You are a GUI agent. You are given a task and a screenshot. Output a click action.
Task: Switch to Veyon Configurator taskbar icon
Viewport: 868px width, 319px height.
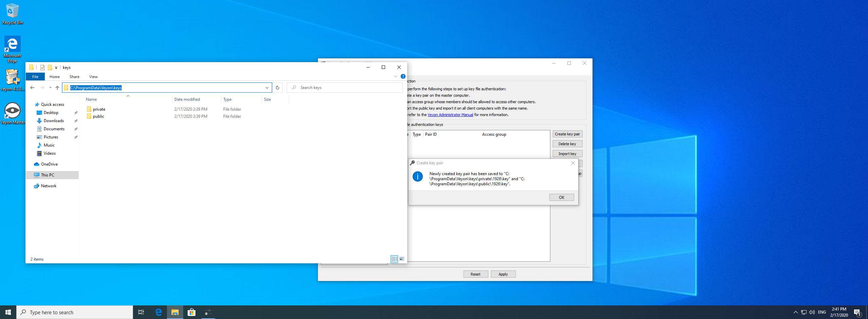coord(208,312)
